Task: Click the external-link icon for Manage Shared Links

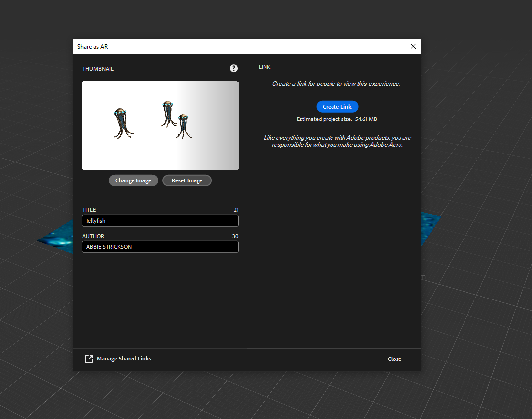Action: coord(89,359)
